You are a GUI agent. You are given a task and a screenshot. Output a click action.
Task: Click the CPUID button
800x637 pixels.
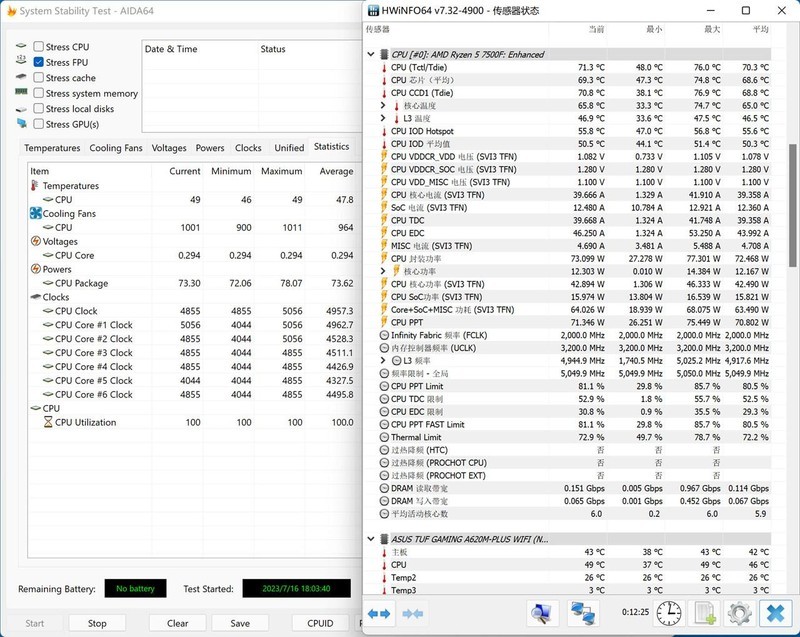319,623
